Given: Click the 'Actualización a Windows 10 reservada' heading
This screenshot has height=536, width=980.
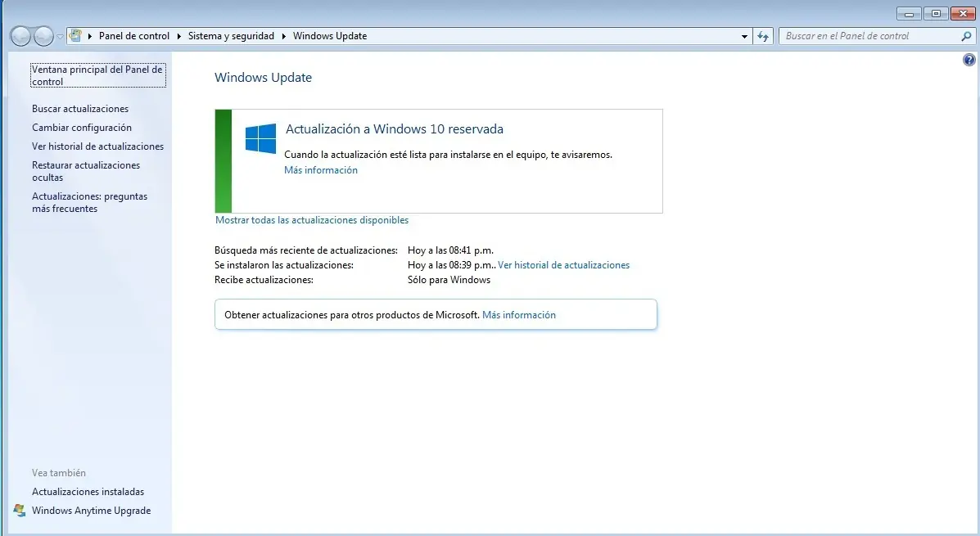Looking at the screenshot, I should 395,129.
